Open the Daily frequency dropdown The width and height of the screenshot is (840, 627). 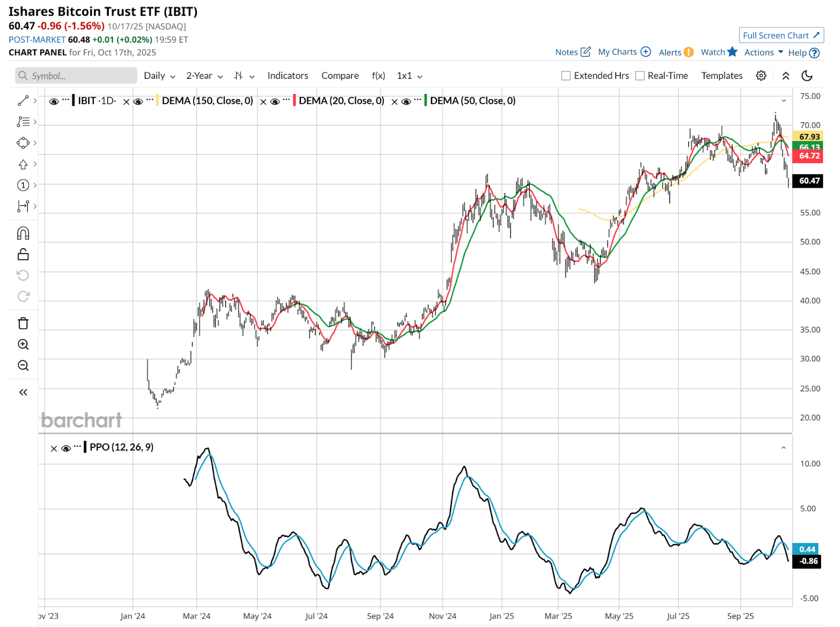(x=160, y=76)
